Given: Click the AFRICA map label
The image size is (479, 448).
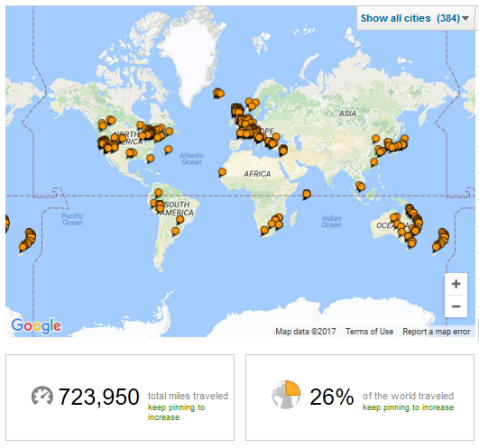Looking at the screenshot, I should (x=257, y=174).
